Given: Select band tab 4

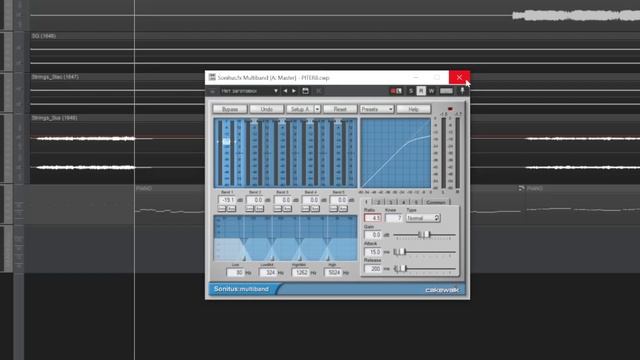Looking at the screenshot, I should [404, 202].
